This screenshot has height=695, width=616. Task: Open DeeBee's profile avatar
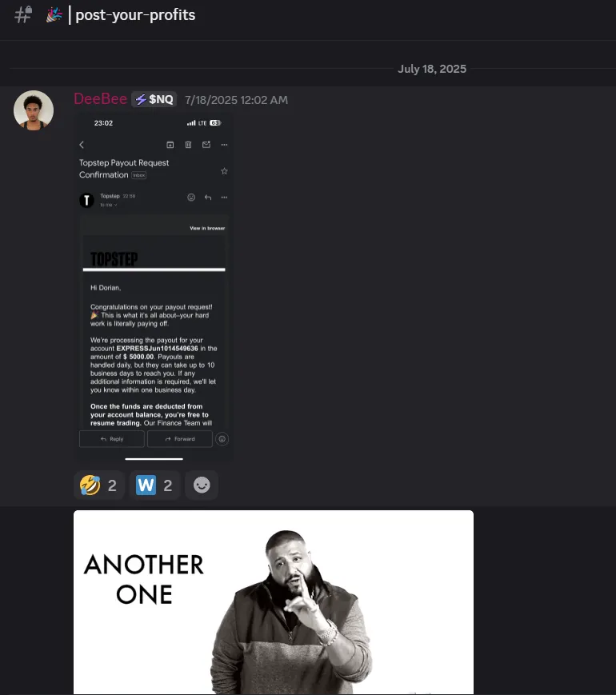(34, 110)
